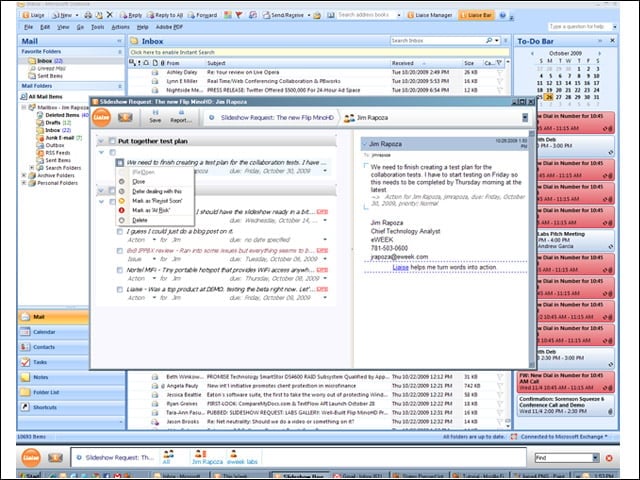Check the Nortel MiFi item checkbox
The image size is (640, 480).
(x=120, y=270)
